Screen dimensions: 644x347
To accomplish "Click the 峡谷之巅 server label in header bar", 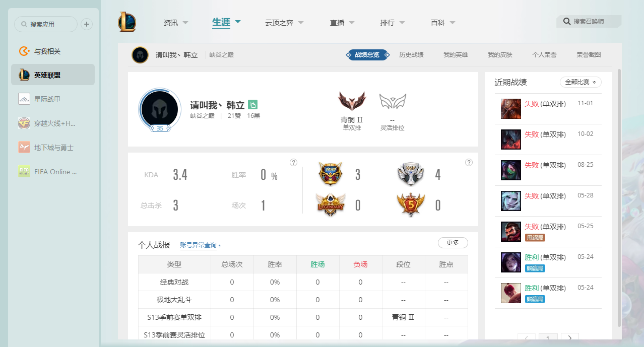I will tap(222, 55).
